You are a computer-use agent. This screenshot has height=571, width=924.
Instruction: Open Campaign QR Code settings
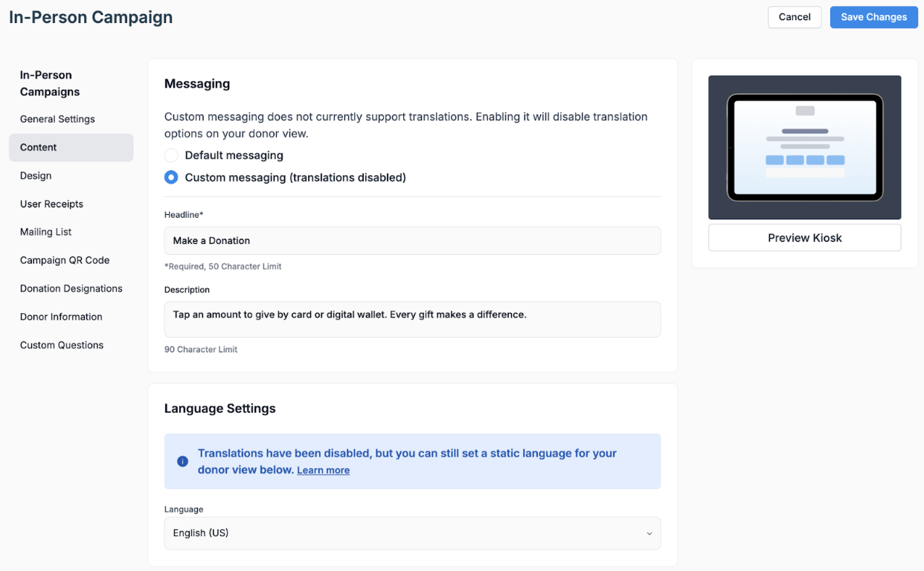pos(65,260)
